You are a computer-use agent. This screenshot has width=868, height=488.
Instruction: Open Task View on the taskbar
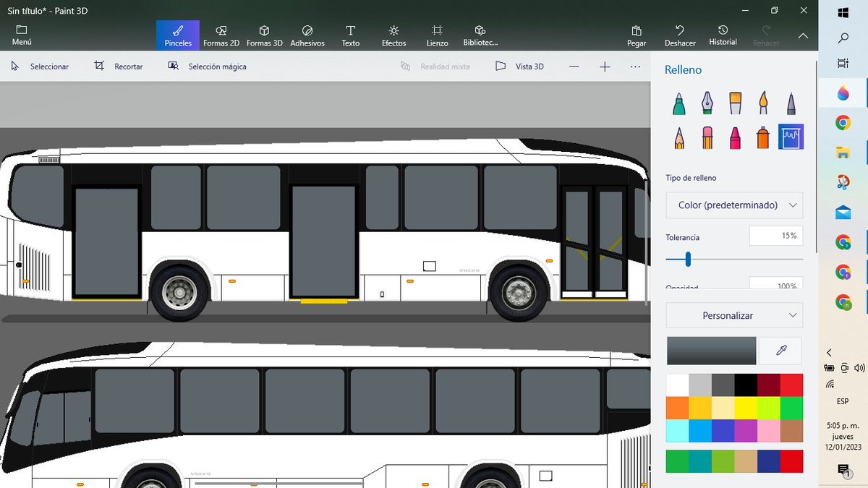(843, 64)
